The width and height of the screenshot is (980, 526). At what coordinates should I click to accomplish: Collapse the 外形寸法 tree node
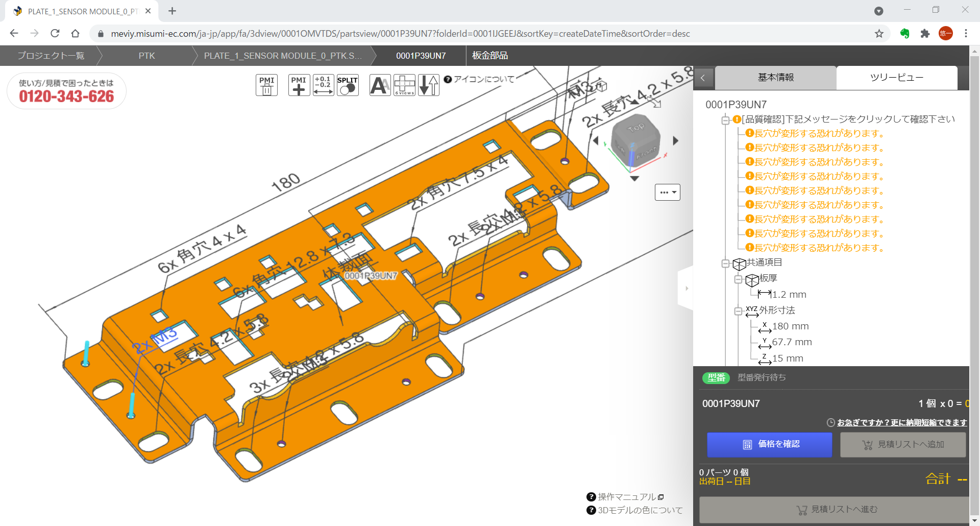(x=738, y=311)
